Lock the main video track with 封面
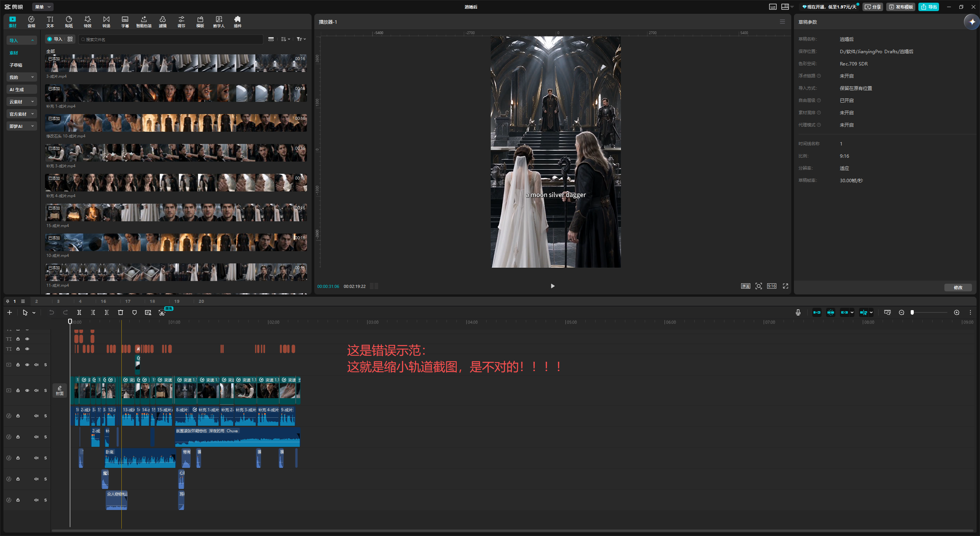 pyautogui.click(x=18, y=391)
